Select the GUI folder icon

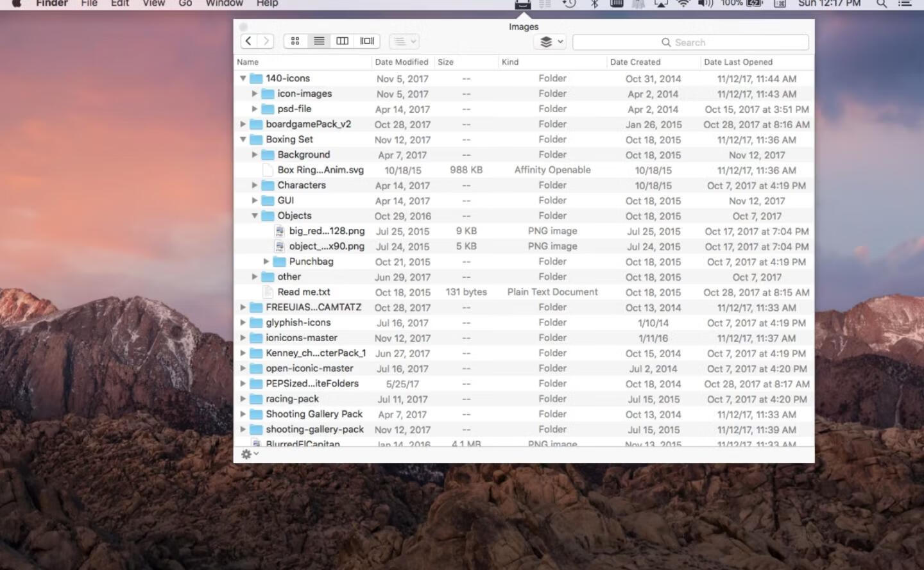pyautogui.click(x=268, y=201)
